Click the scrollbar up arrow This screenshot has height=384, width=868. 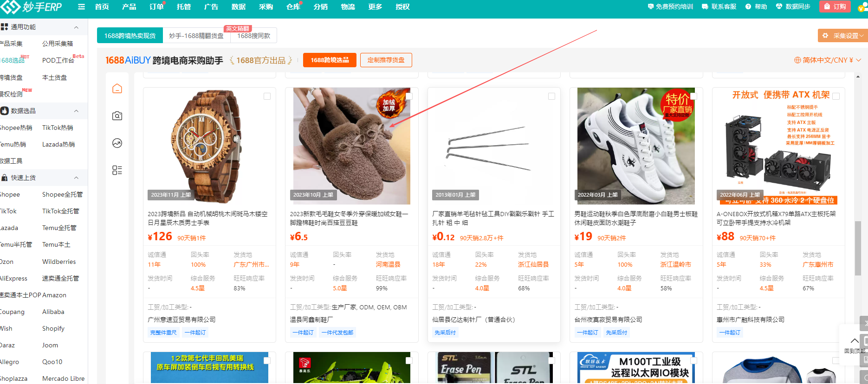pos(858,77)
